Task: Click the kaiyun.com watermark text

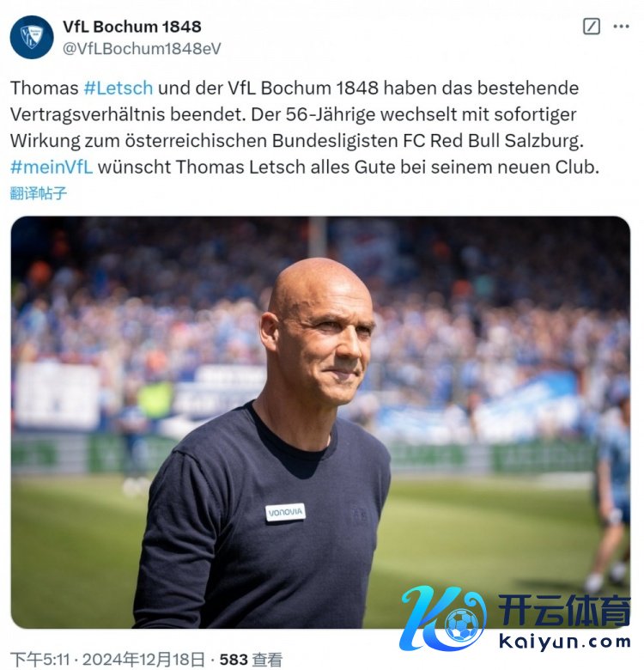Action: [564, 642]
